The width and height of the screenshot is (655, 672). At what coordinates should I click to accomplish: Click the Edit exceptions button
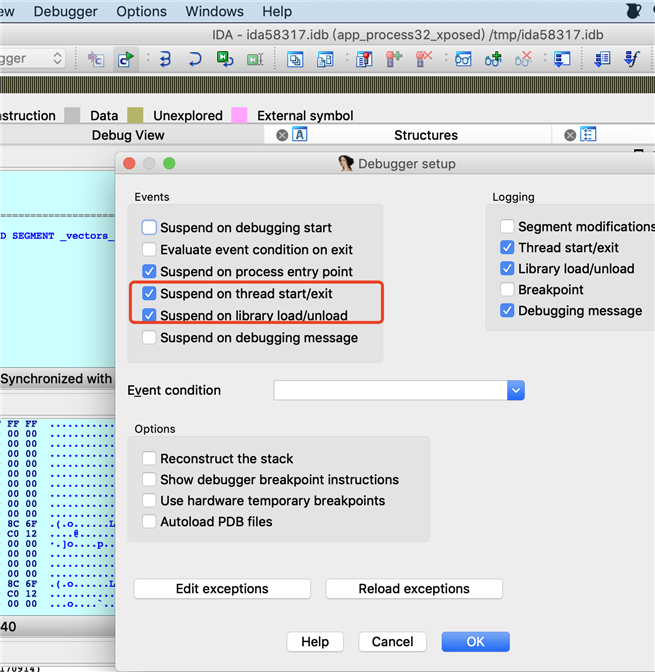coord(222,589)
